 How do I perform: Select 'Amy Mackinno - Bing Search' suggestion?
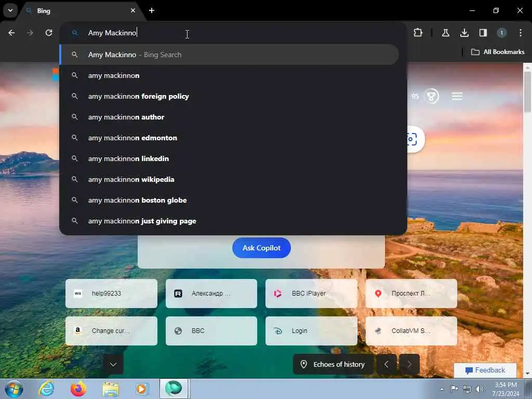click(229, 55)
